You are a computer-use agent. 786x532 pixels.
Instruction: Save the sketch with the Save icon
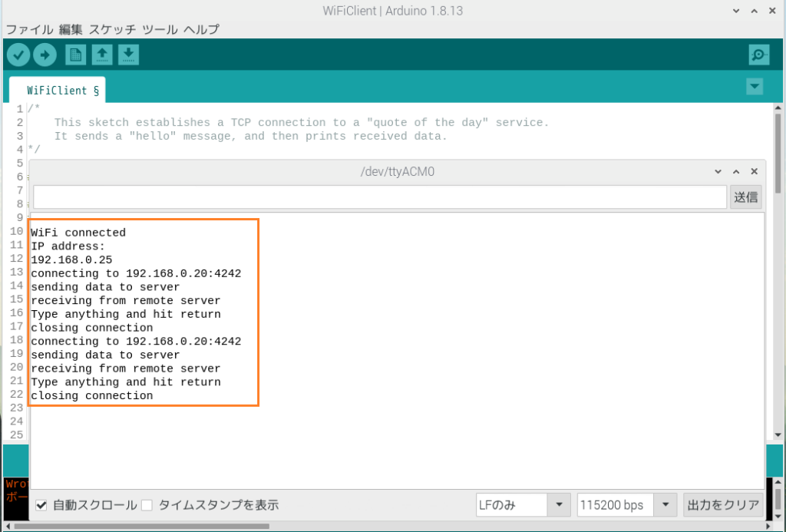(x=128, y=55)
